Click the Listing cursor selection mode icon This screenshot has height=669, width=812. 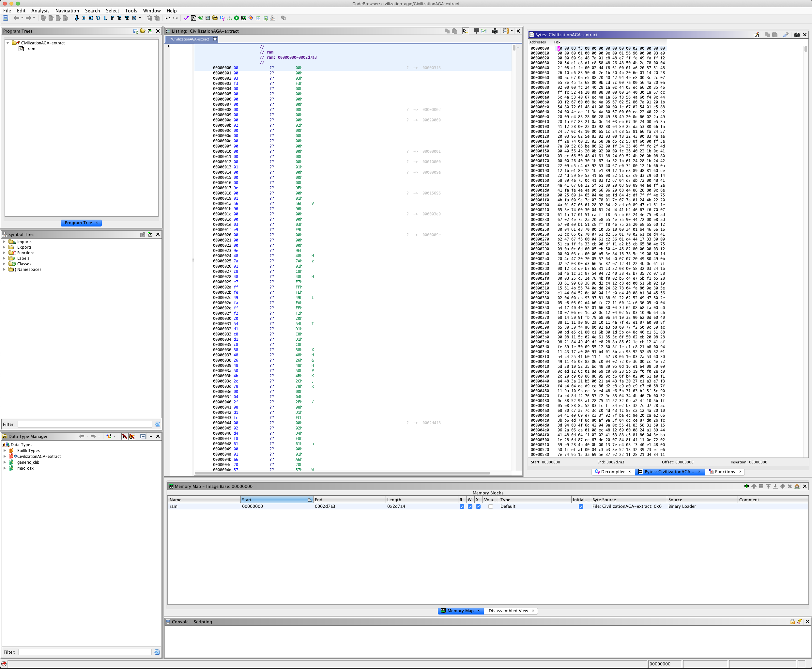[x=465, y=31]
